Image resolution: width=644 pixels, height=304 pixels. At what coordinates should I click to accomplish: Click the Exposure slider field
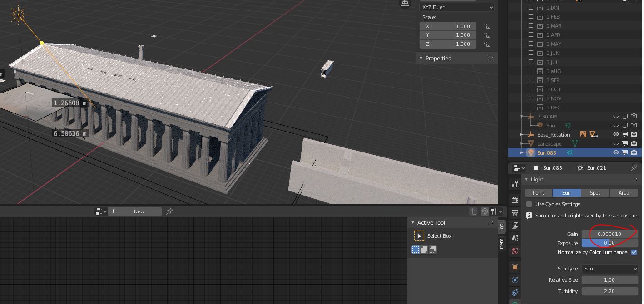click(x=609, y=243)
